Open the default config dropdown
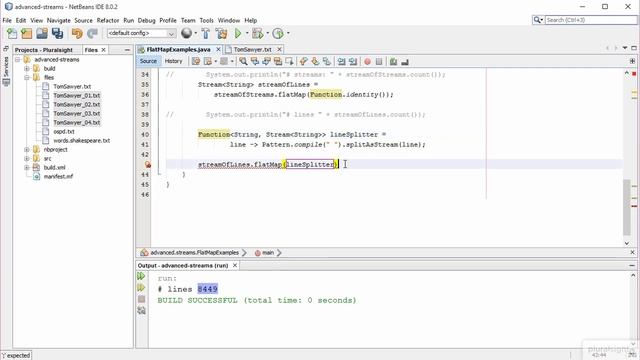This screenshot has width=640, height=360. click(x=142, y=33)
